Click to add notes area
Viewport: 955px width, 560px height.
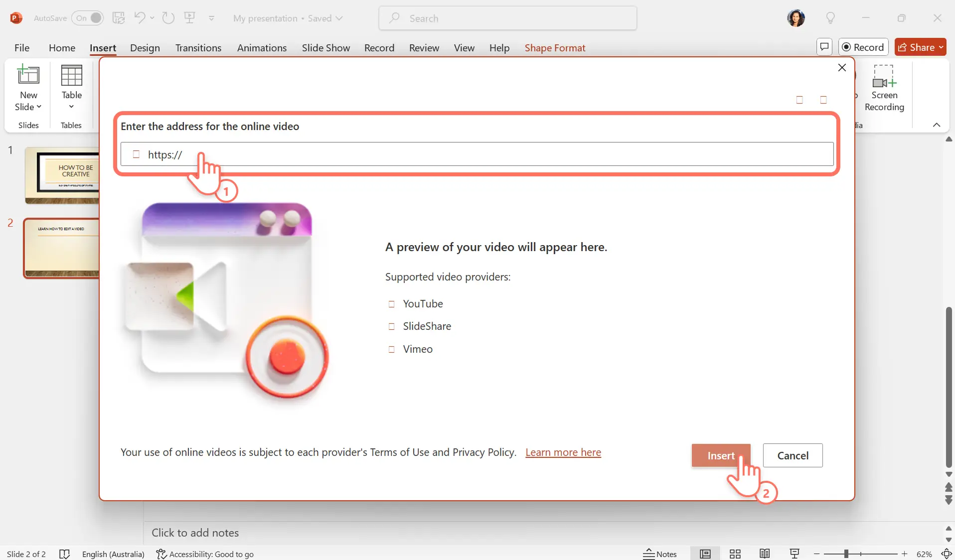tap(195, 533)
